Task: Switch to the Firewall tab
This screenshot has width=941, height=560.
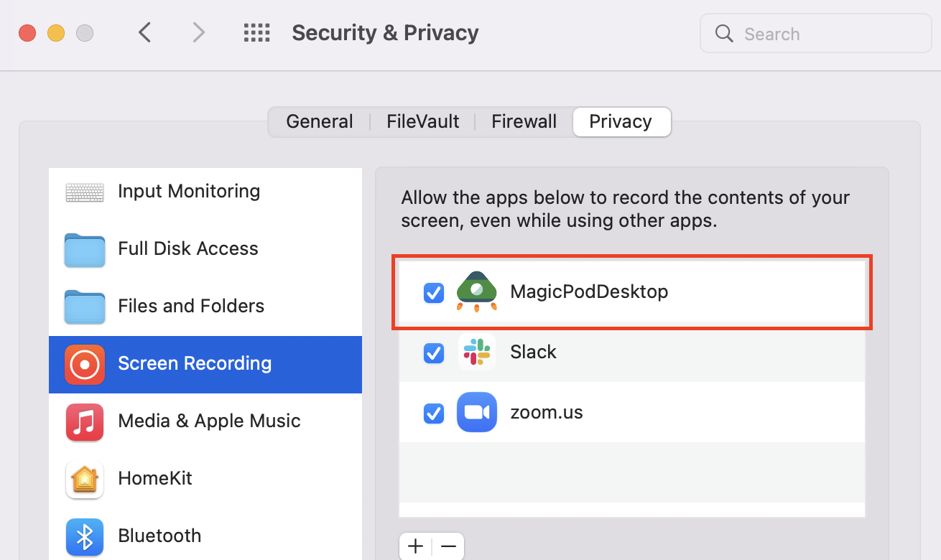Action: (524, 121)
